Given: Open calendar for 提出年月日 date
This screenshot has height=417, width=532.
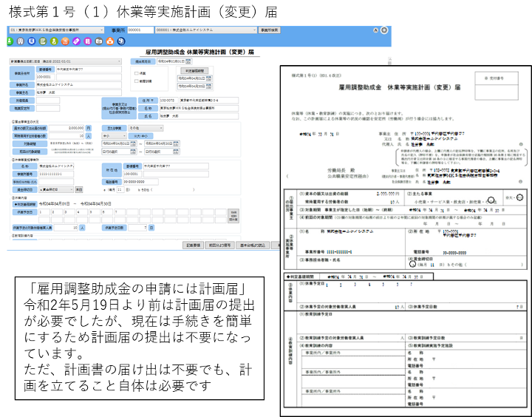Looking at the screenshot, I should click(188, 61).
